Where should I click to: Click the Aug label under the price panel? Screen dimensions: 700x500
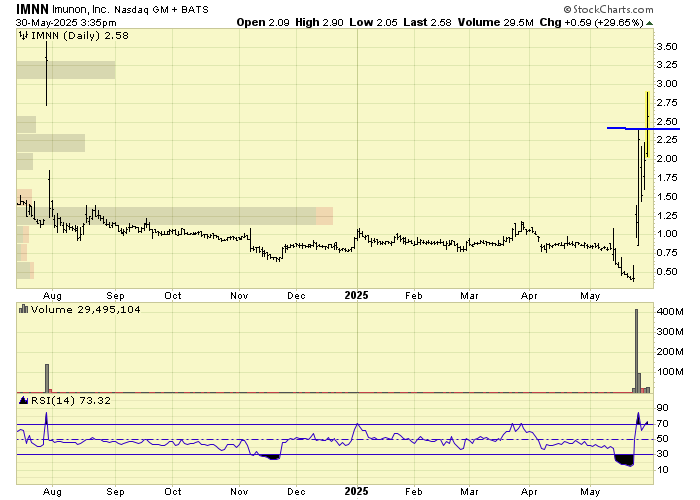click(52, 296)
